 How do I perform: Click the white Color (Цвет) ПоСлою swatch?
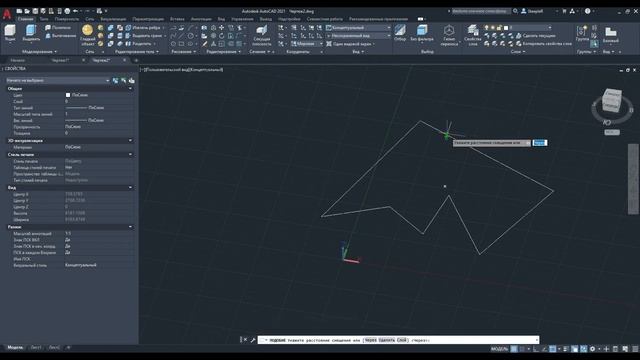(x=68, y=95)
